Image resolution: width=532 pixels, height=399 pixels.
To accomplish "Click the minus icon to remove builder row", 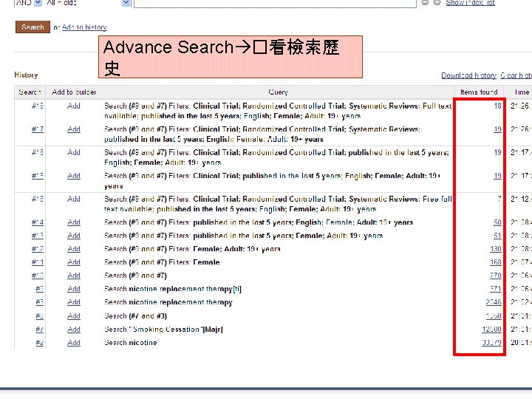I will click(x=425, y=2).
